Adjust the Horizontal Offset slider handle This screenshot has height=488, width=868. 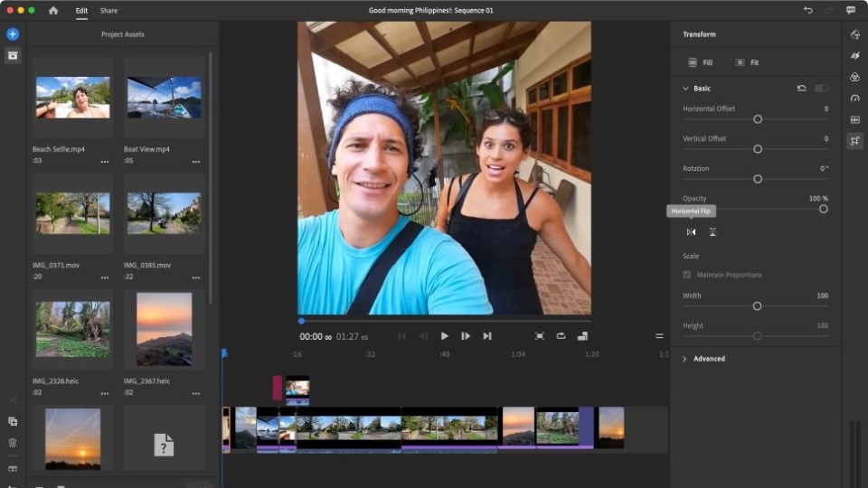(x=758, y=119)
